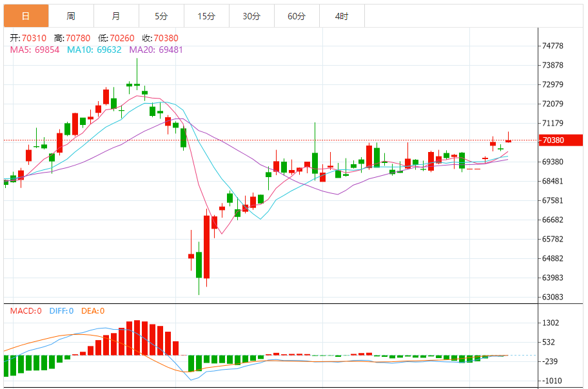Click the -1010 MACD axis label
Image resolution: width=588 pixels, height=389 pixels.
coord(551,381)
